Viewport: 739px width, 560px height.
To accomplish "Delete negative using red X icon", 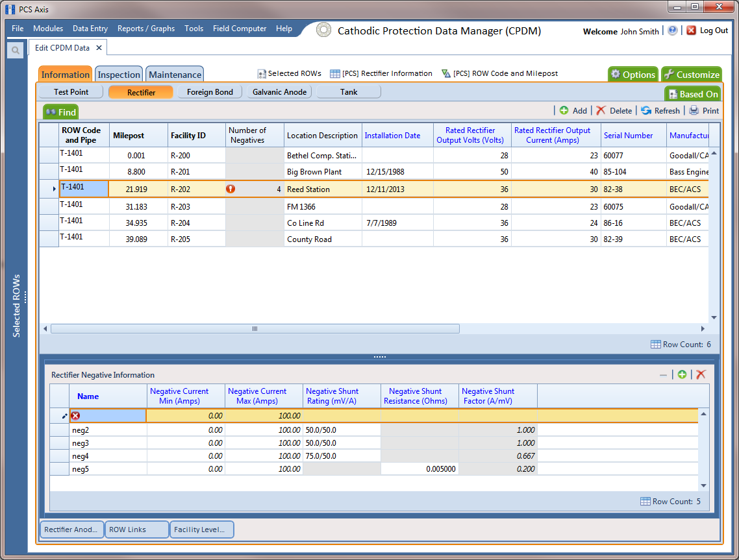I will [x=701, y=374].
